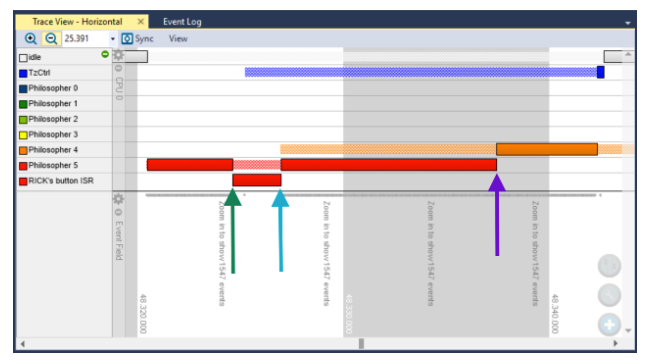Image resolution: width=650 pixels, height=364 pixels.
Task: Open the zoom level dropdown arrow
Action: pyautogui.click(x=113, y=39)
